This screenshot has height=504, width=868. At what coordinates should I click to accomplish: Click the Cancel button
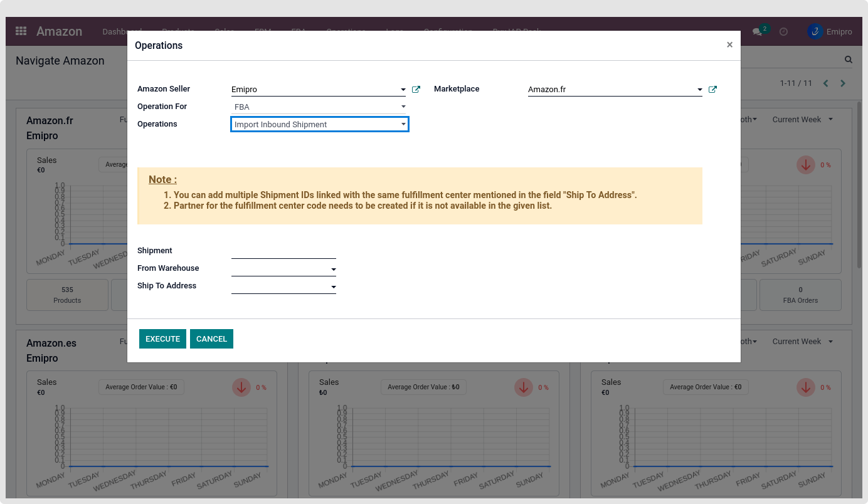click(x=211, y=339)
